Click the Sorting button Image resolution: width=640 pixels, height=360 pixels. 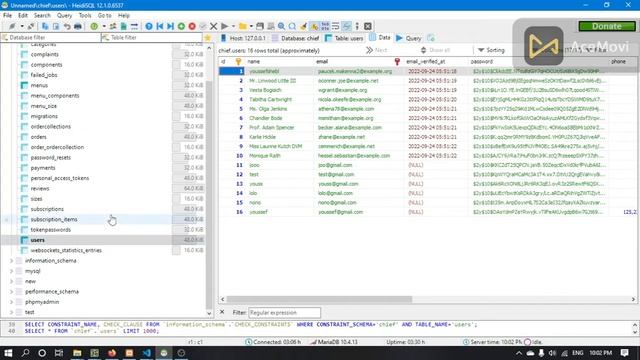pyautogui.click(x=491, y=50)
